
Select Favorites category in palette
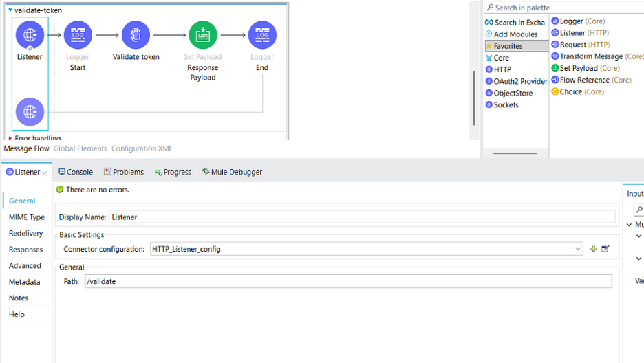click(517, 45)
